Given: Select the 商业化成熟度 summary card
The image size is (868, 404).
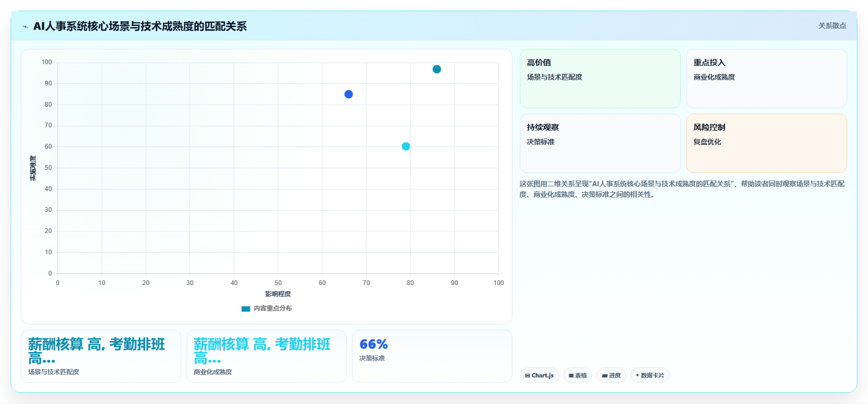Looking at the screenshot, I should pos(266,356).
